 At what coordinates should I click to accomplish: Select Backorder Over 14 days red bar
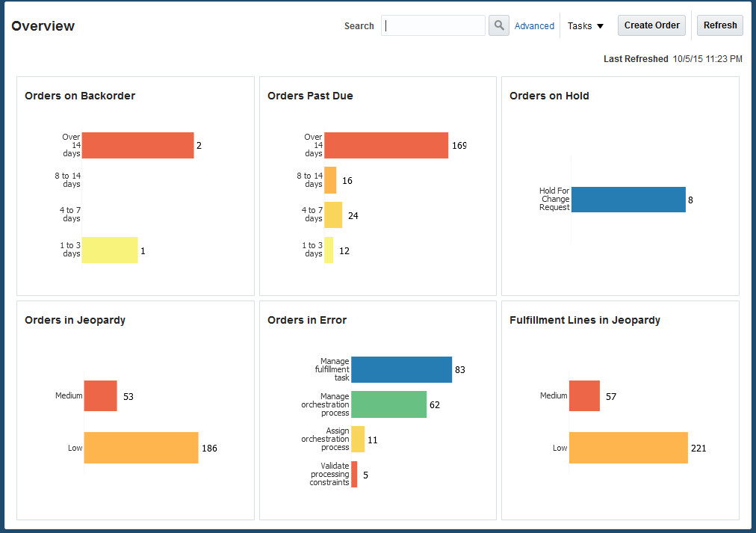tap(138, 145)
